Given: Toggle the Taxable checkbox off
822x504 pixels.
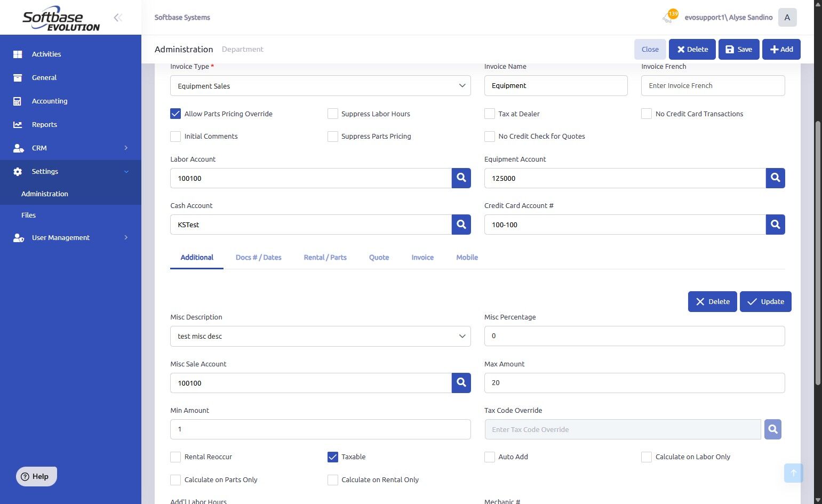Looking at the screenshot, I should tap(333, 457).
